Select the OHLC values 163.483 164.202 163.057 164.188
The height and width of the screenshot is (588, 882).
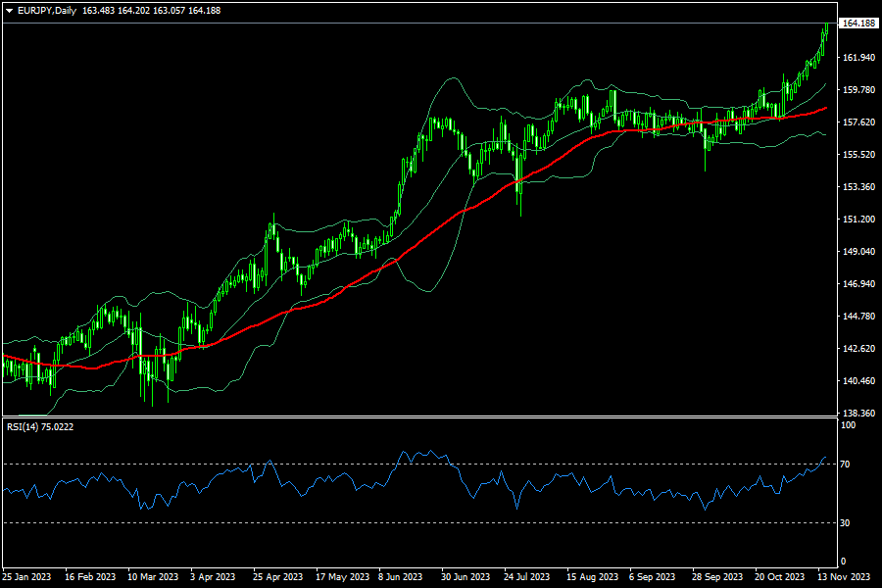point(152,11)
